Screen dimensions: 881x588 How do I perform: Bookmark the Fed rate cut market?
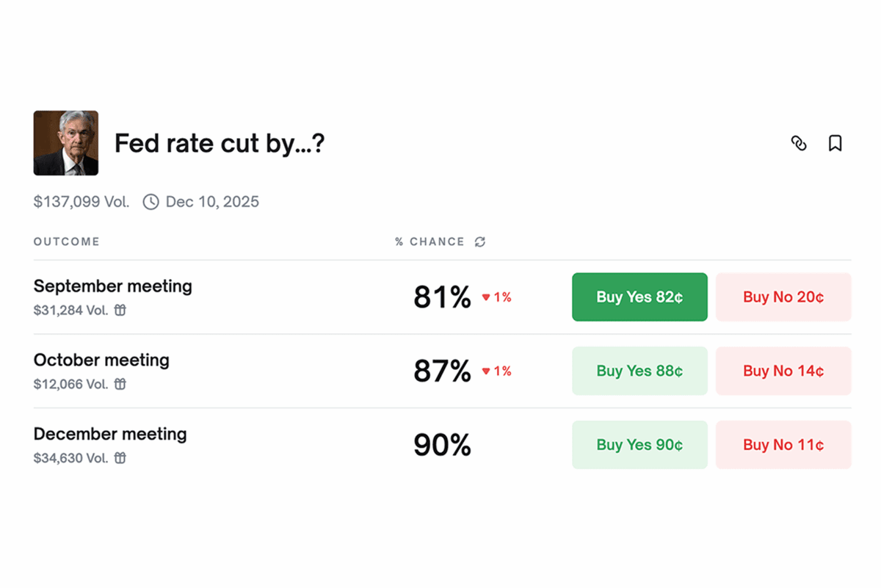pyautogui.click(x=835, y=143)
